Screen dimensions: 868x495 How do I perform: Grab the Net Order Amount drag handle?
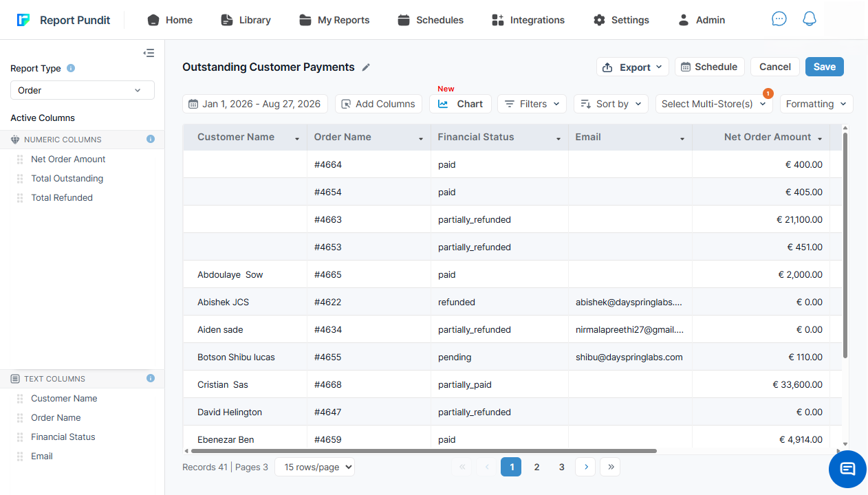pyautogui.click(x=21, y=159)
